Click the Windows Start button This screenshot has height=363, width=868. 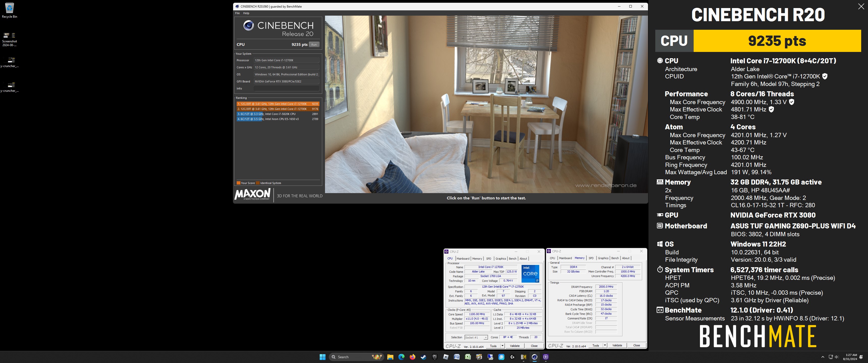(322, 357)
